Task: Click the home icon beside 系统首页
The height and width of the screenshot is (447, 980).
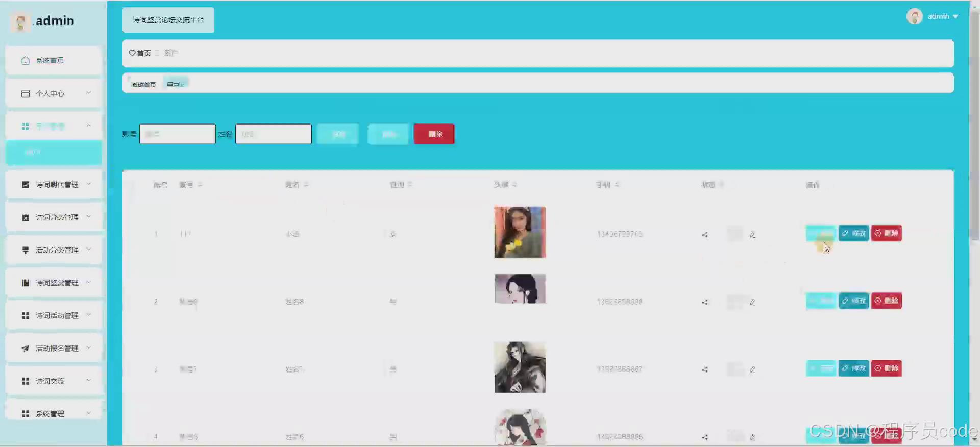Action: [26, 61]
